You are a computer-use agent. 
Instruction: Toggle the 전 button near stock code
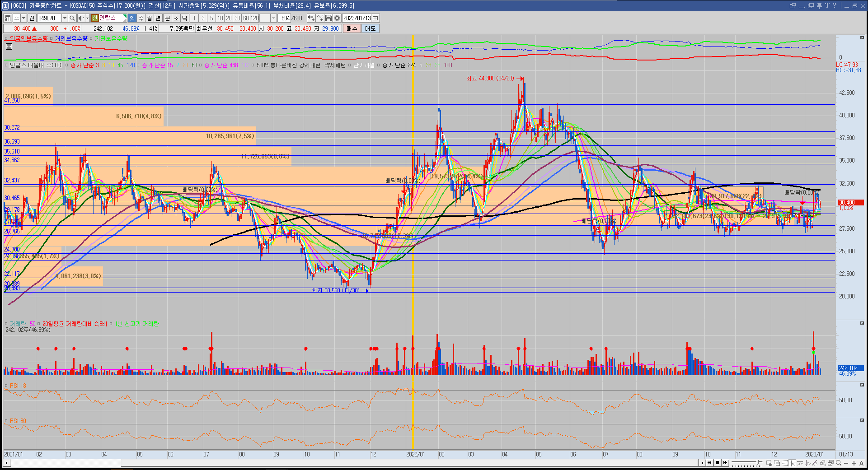[x=32, y=18]
